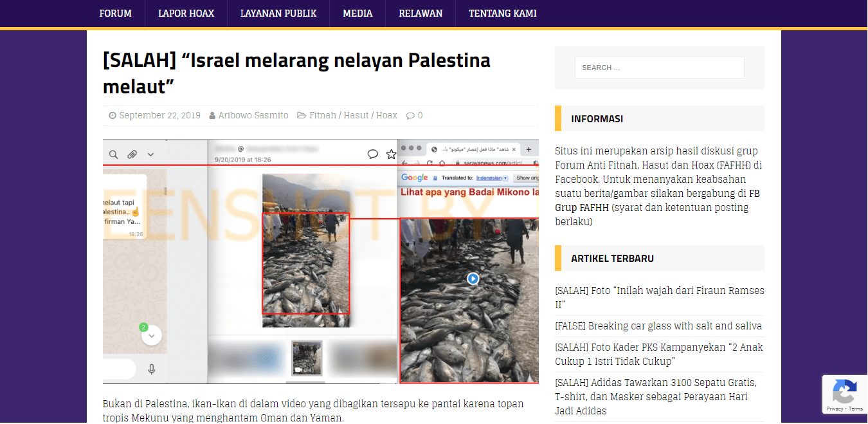Open the Firaun Ramses II article link
This screenshot has width=868, height=424.
coord(660,297)
